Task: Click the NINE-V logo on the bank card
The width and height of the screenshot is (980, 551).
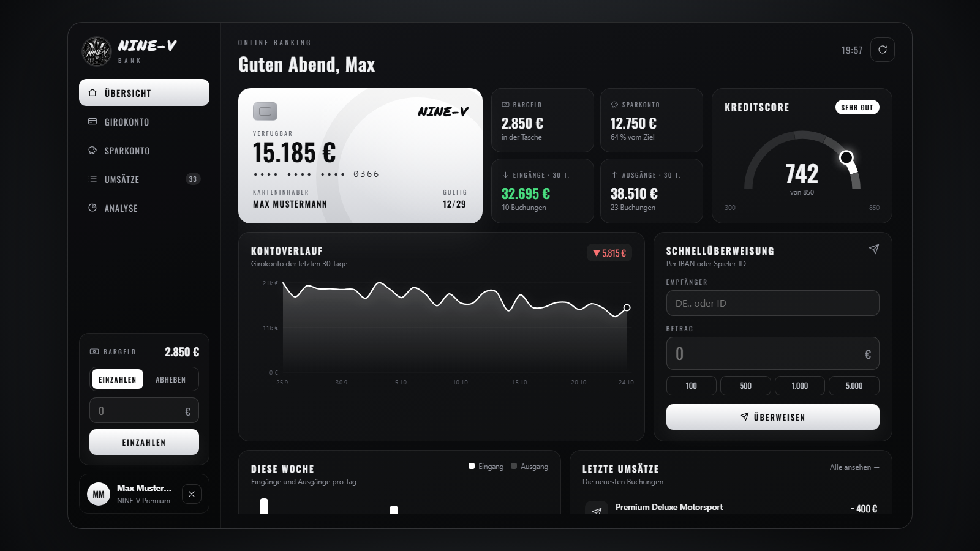Action: pos(443,111)
